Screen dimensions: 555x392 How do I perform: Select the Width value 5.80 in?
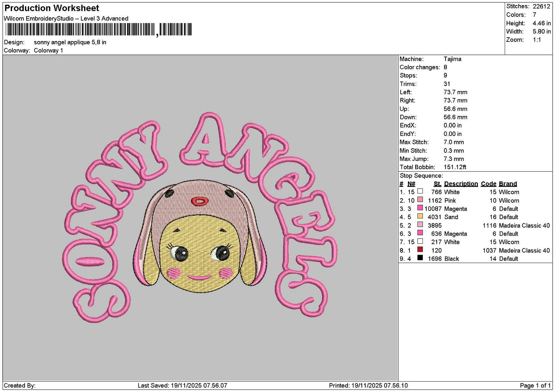pos(542,31)
